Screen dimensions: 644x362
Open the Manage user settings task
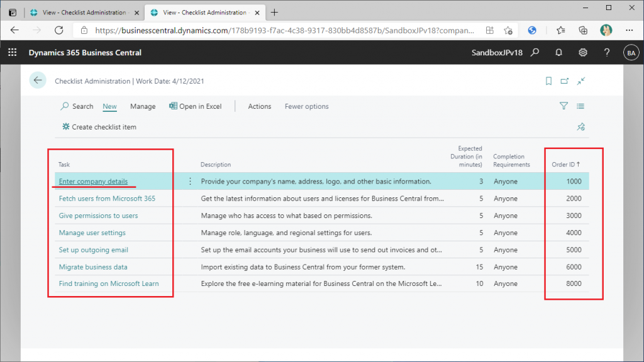tap(92, 233)
